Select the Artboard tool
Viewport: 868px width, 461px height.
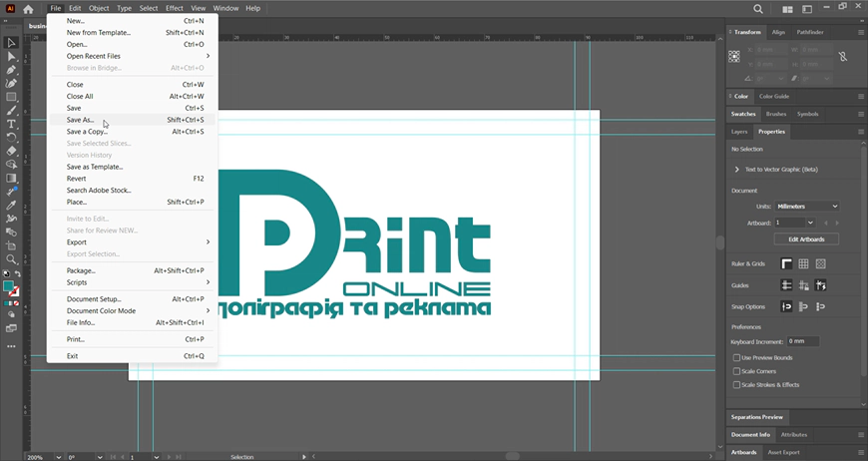point(11,245)
